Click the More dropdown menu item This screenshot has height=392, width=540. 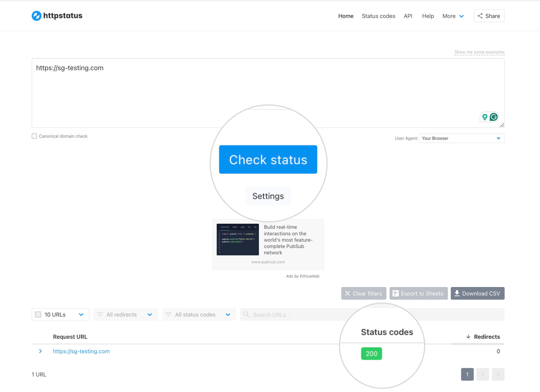pyautogui.click(x=452, y=16)
